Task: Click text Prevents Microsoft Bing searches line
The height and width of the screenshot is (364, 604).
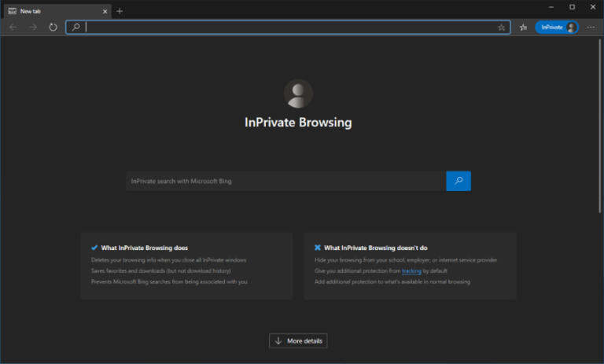Action: tap(169, 281)
